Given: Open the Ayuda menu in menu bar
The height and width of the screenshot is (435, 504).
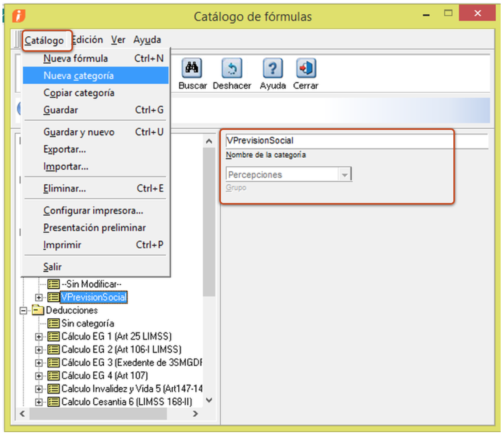Looking at the screenshot, I should pyautogui.click(x=147, y=40).
